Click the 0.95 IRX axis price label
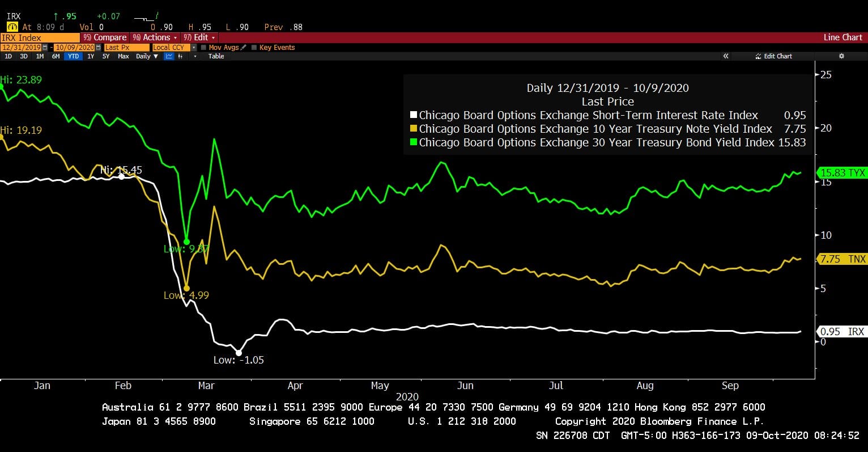The width and height of the screenshot is (868, 452). [x=843, y=332]
